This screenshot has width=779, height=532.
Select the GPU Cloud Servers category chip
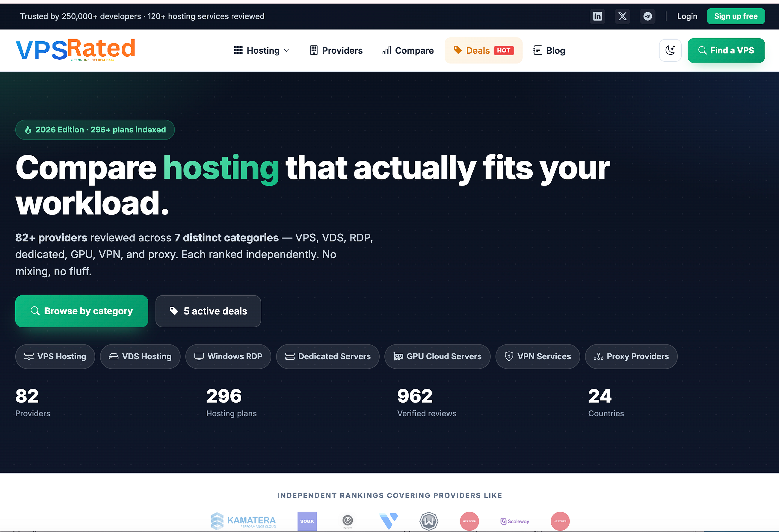437,356
